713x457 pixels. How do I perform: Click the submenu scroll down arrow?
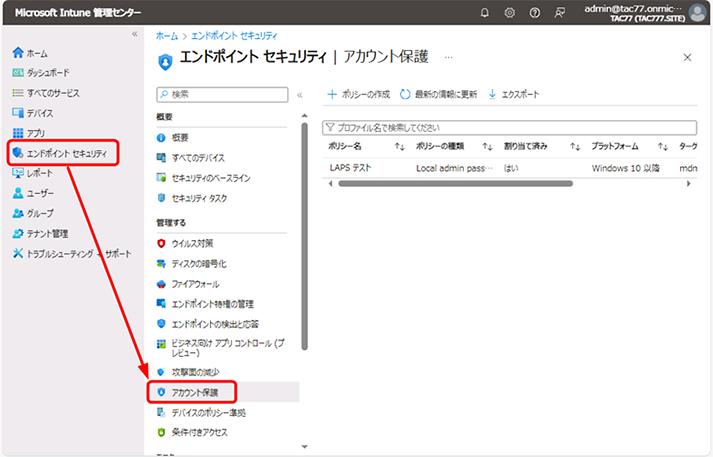(305, 447)
